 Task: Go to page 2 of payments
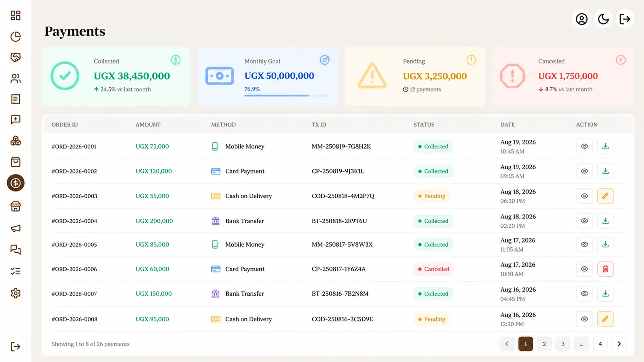[544, 344]
